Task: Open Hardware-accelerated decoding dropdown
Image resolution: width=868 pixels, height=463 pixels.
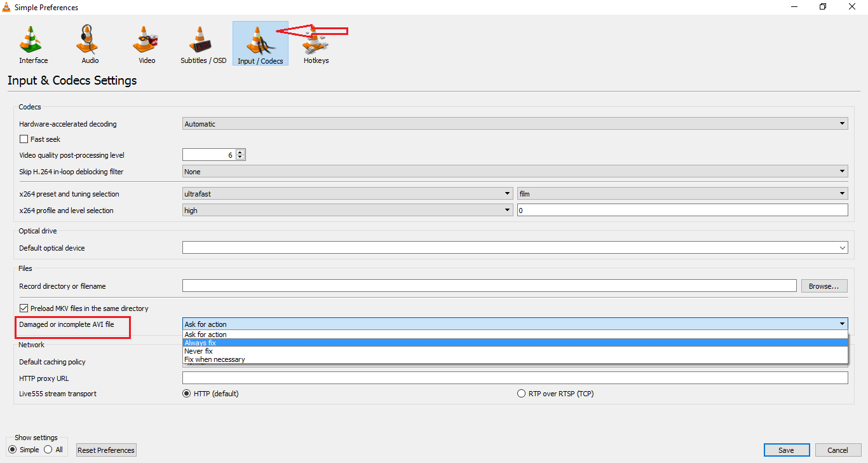Action: [842, 123]
